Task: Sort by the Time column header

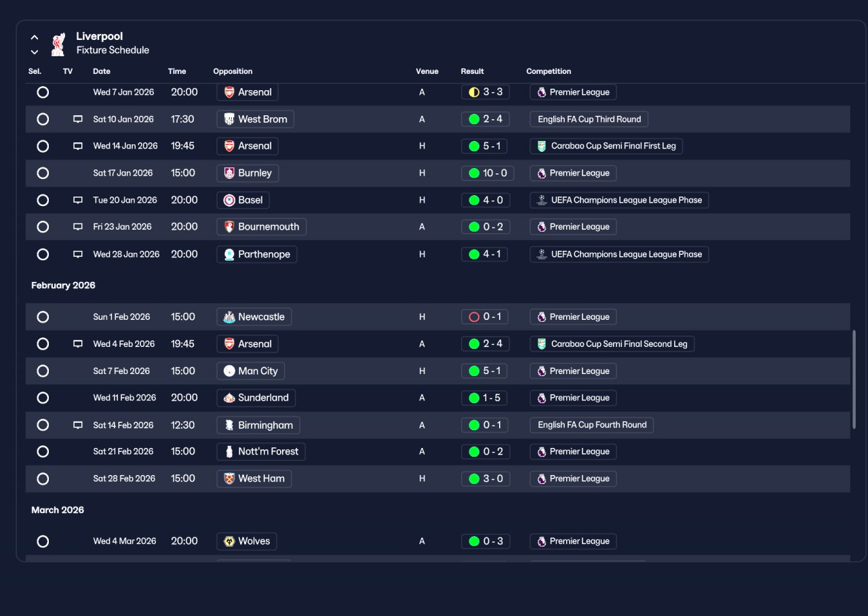Action: tap(177, 71)
